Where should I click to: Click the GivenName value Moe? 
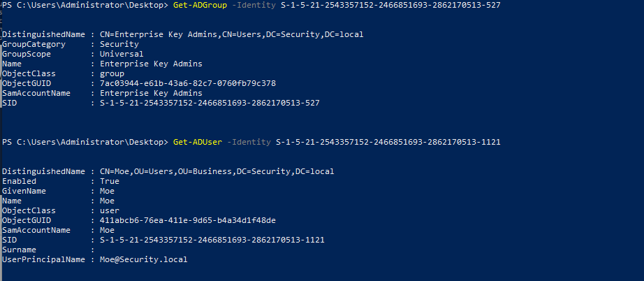107,191
